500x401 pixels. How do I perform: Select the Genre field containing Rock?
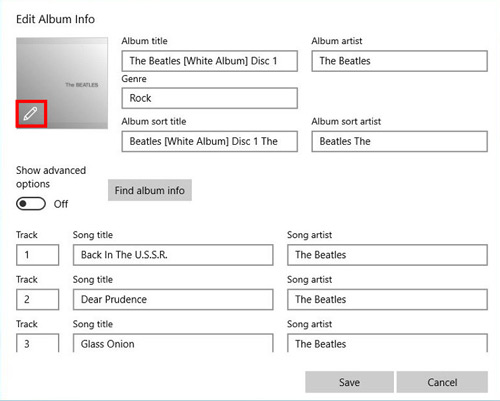coord(210,98)
